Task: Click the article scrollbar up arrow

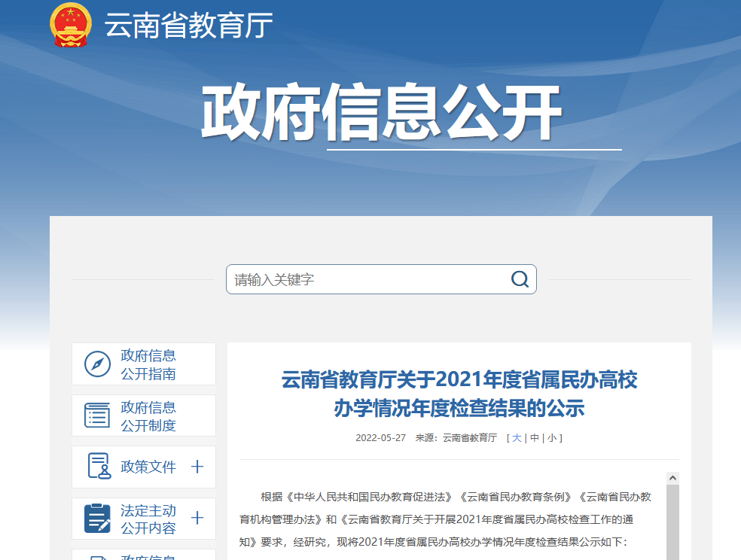Action: point(672,479)
